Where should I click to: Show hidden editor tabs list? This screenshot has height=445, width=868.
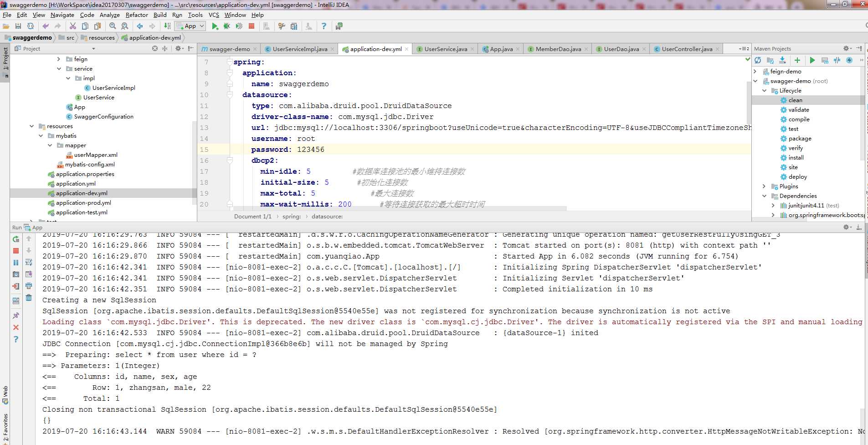pyautogui.click(x=744, y=49)
